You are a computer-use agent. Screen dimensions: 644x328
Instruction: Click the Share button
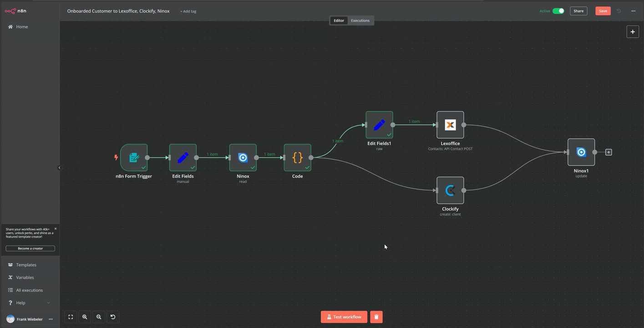pos(578,11)
